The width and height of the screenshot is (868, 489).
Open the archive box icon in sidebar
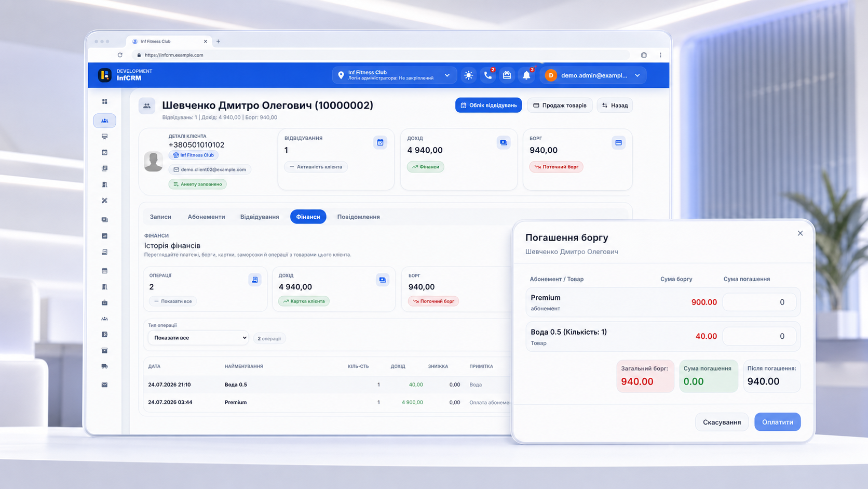[104, 350]
